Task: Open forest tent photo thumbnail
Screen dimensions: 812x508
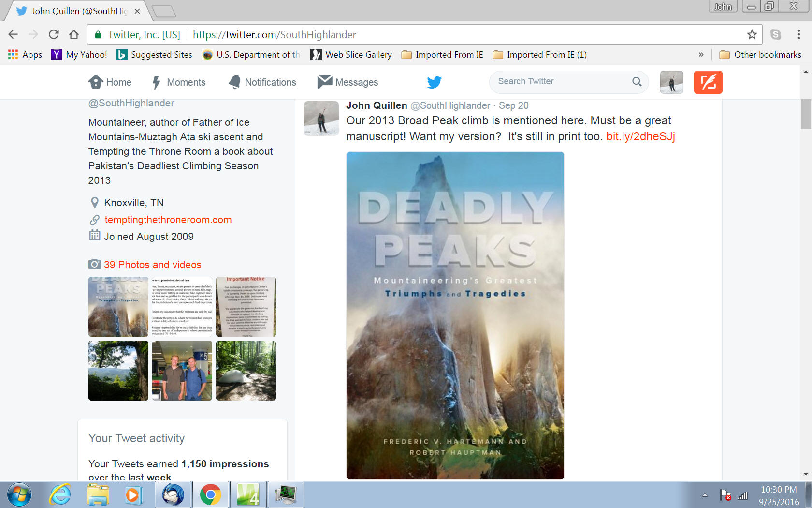Action: (x=246, y=371)
